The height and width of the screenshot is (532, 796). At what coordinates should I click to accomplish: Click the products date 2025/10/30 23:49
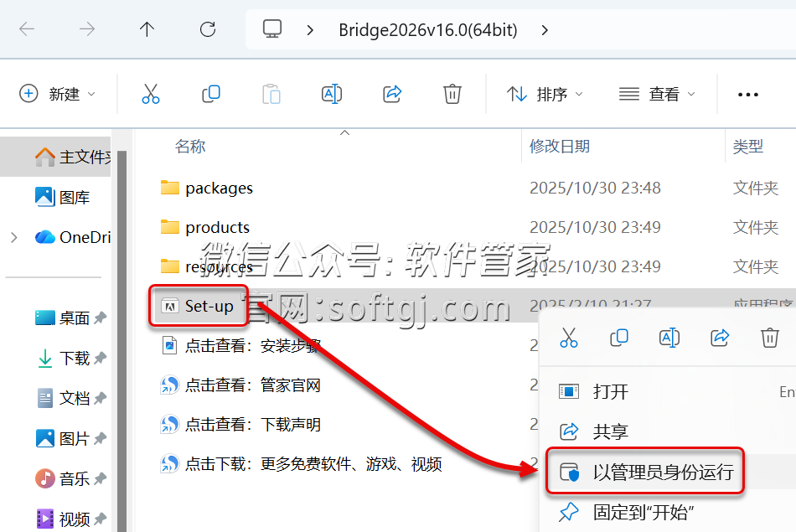(595, 227)
